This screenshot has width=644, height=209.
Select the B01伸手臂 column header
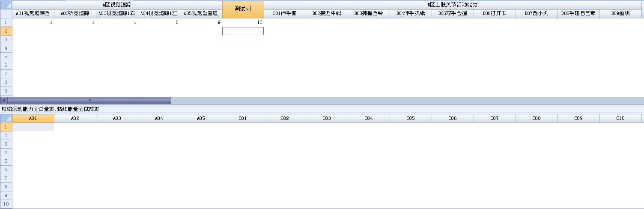click(285, 14)
